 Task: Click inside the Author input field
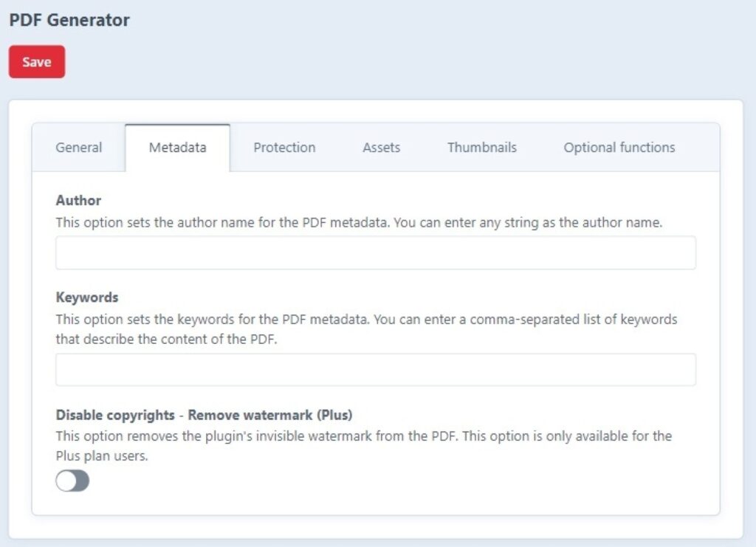[x=374, y=252]
